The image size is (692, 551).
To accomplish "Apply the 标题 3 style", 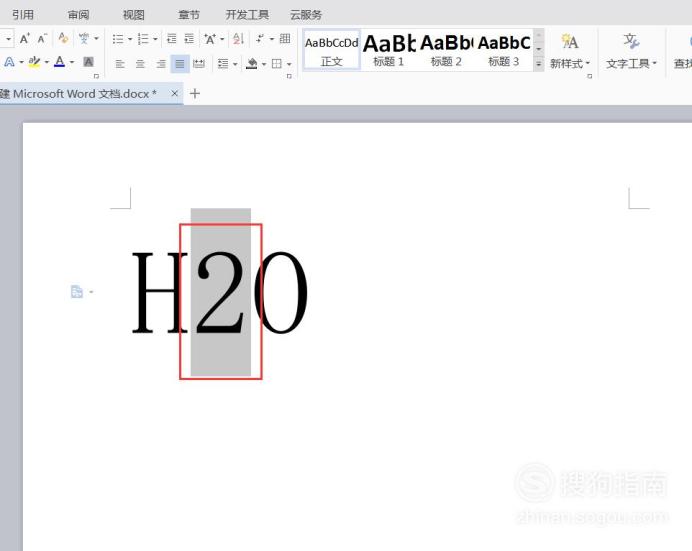I will click(504, 50).
